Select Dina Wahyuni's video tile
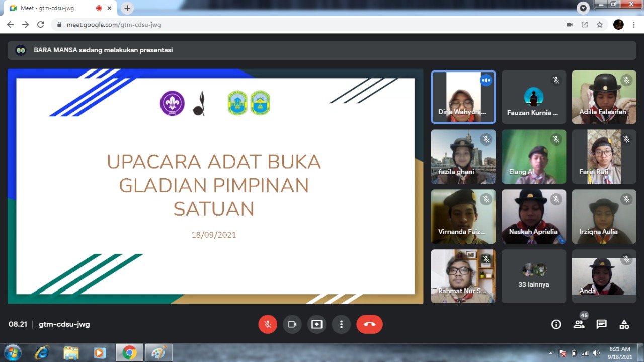The image size is (644, 362). [x=463, y=97]
